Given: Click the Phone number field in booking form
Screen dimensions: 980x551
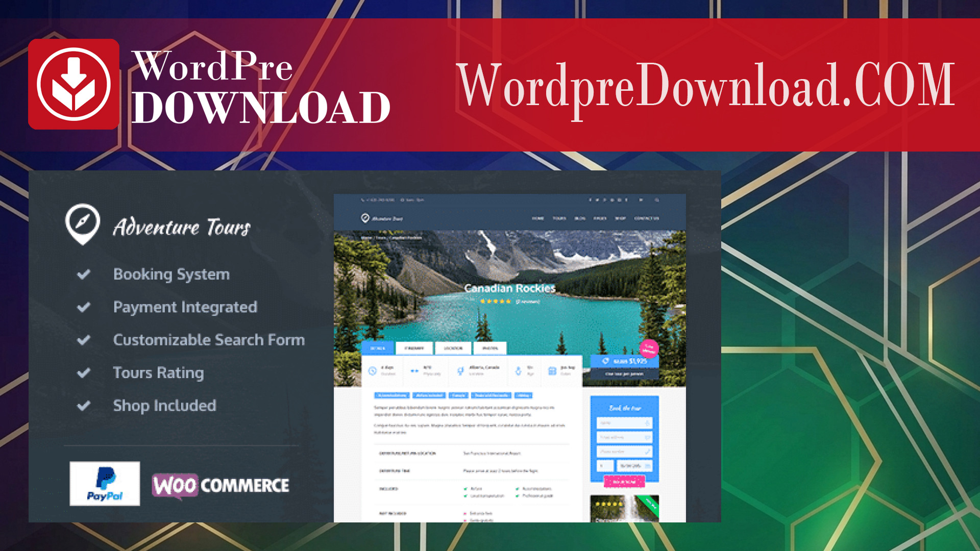Looking at the screenshot, I should coord(625,452).
